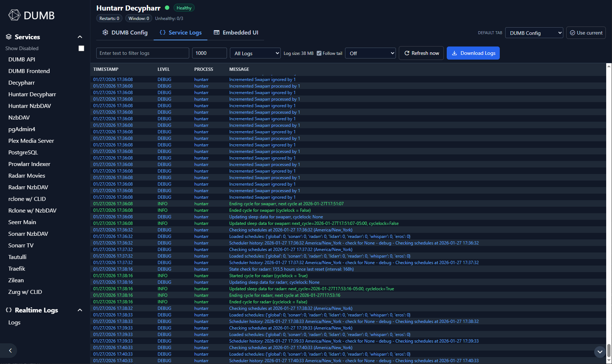The width and height of the screenshot is (612, 364).
Task: Click the braces icon on Service Logs tab
Action: (162, 32)
